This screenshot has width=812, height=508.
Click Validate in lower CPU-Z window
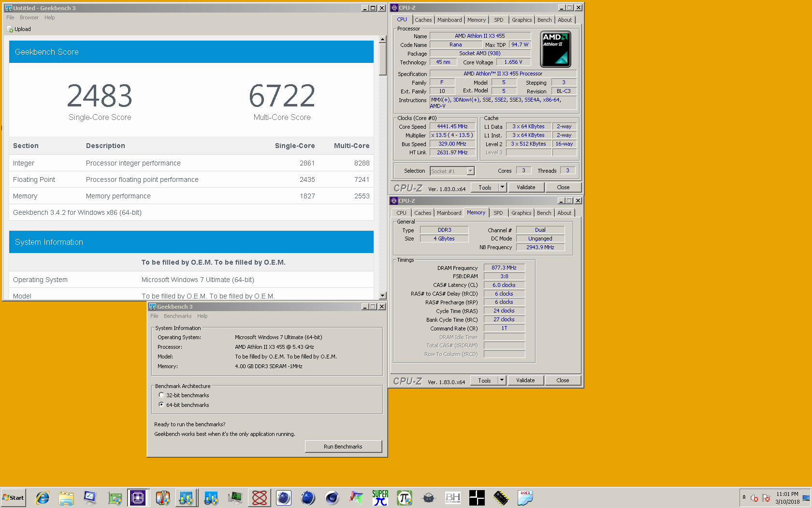click(x=525, y=380)
